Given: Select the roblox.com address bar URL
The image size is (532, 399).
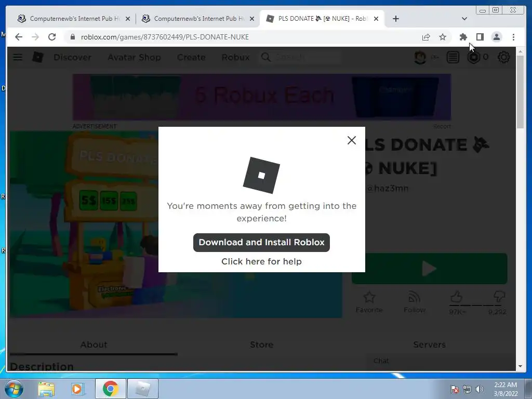Looking at the screenshot, I should point(165,37).
